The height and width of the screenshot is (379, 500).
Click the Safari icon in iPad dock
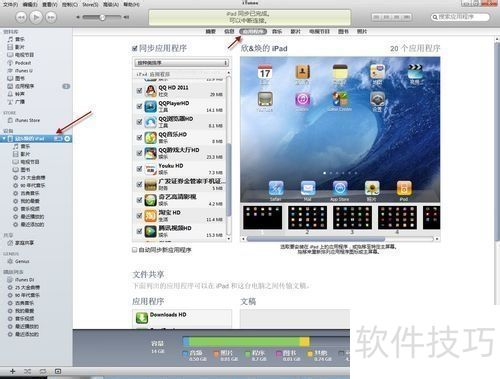point(276,189)
